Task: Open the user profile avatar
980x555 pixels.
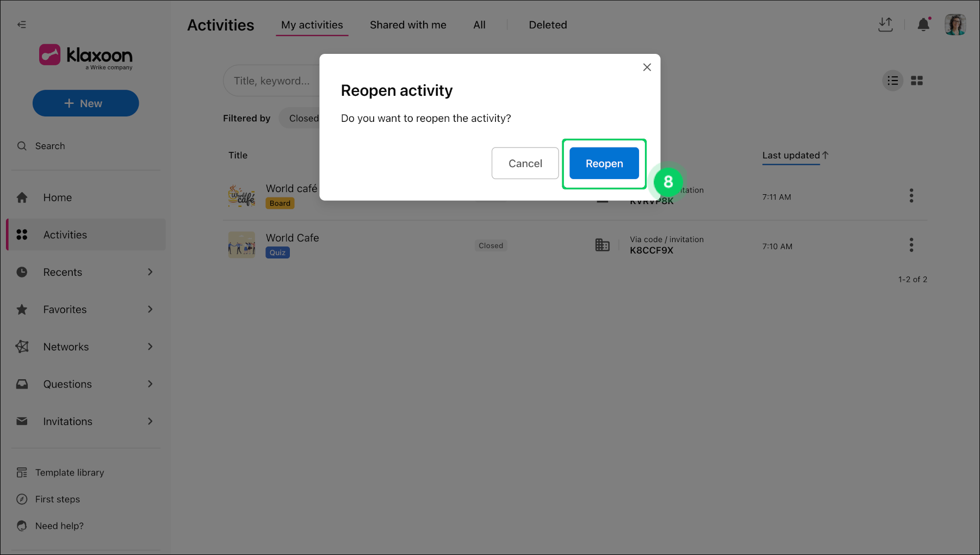Action: click(x=954, y=24)
